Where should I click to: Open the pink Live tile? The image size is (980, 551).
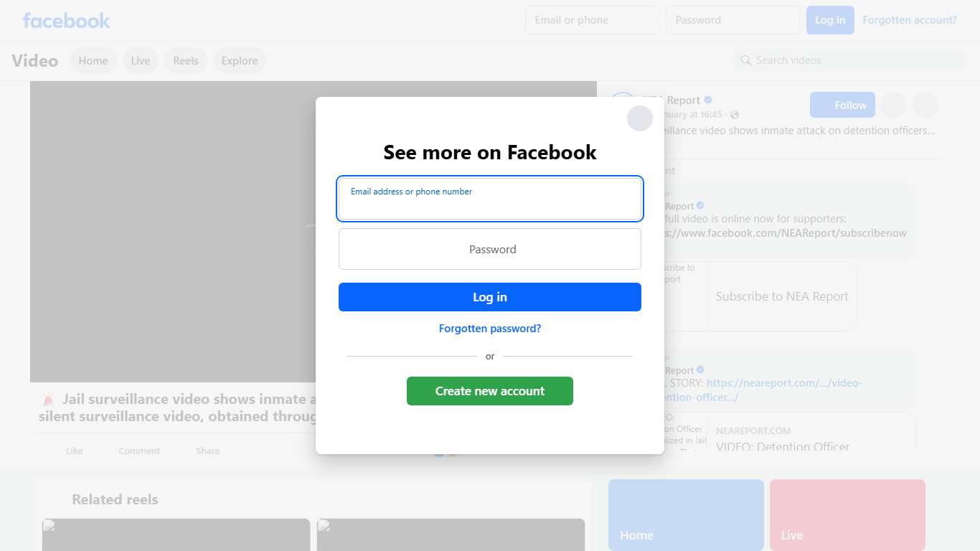click(x=847, y=515)
